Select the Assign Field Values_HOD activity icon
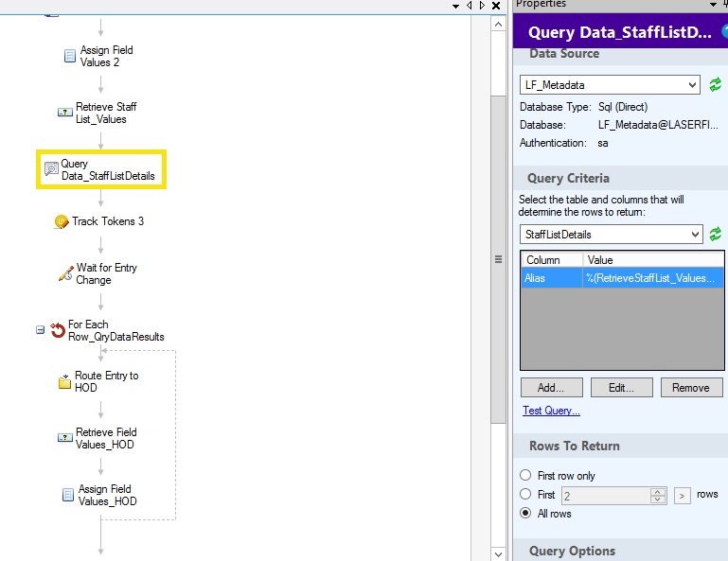The height and width of the screenshot is (561, 728). [68, 495]
